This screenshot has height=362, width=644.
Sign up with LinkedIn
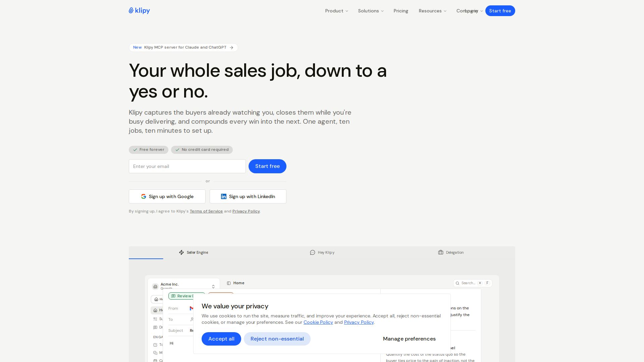pos(248,196)
